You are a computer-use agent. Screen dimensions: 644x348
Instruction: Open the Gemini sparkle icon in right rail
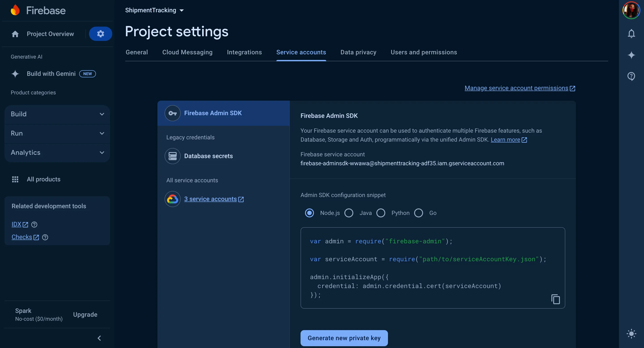pyautogui.click(x=631, y=55)
